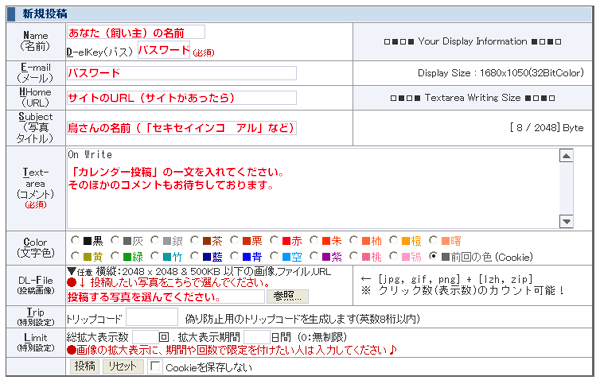The width and height of the screenshot is (600, 384).
Task: Click the 拡大表示期間 days input field
Action: 257,338
